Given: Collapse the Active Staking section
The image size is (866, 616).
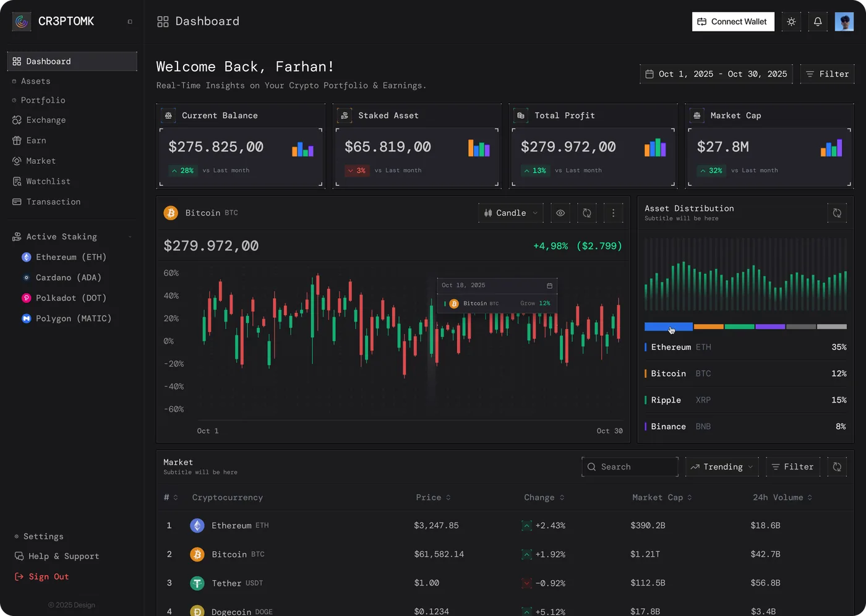Looking at the screenshot, I should pos(130,237).
